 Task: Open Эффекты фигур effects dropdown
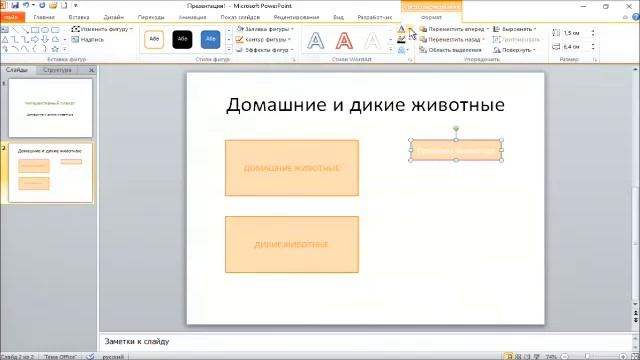(x=265, y=50)
